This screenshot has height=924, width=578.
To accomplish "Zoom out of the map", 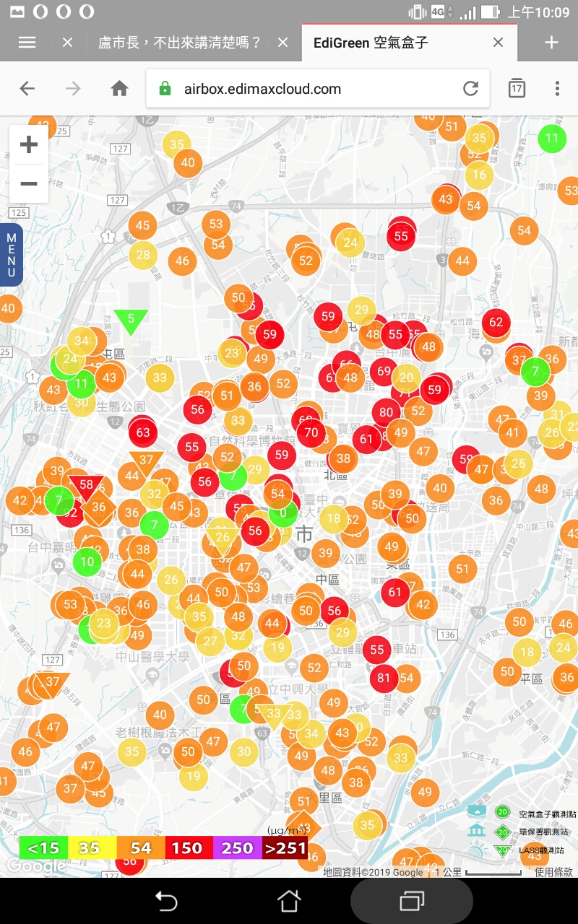I will (x=29, y=184).
